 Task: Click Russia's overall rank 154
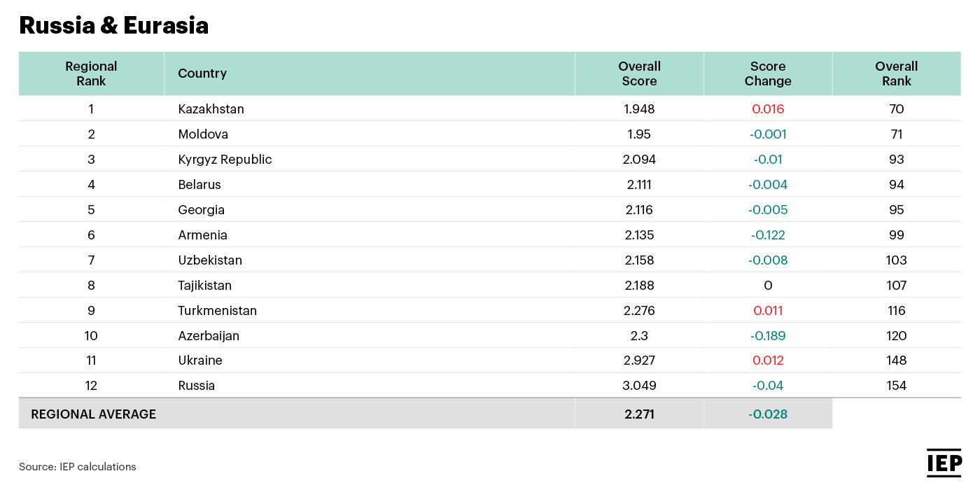click(896, 386)
